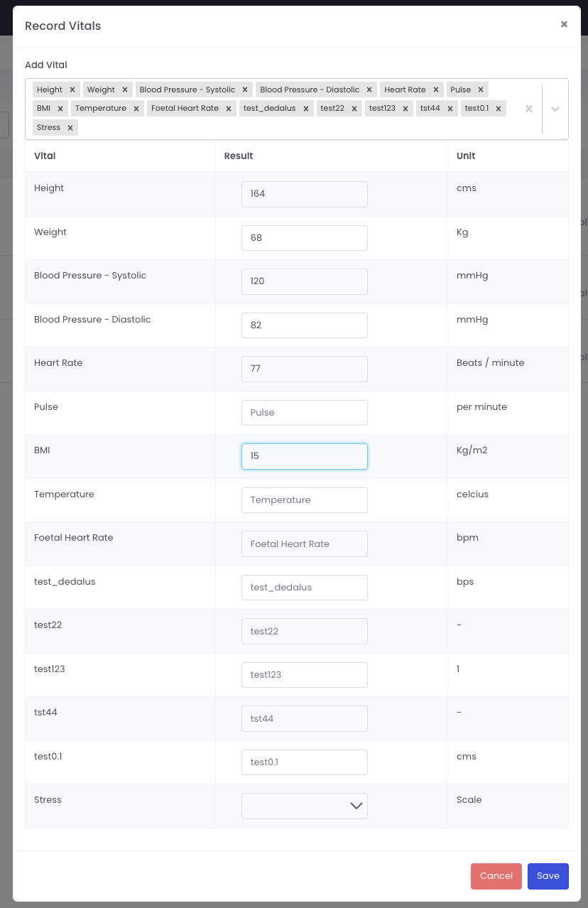Close the Record Vitals dialog
Screen dimensions: 588x908
pos(564,24)
